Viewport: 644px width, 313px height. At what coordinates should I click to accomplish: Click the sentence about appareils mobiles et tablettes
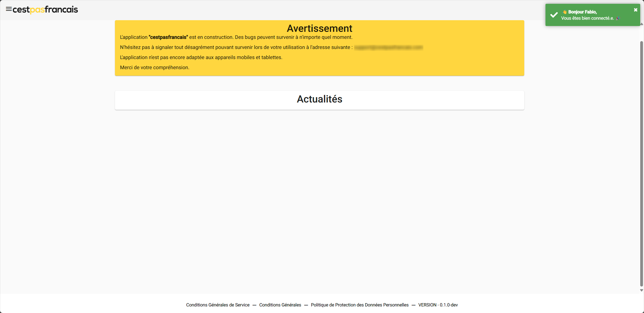pyautogui.click(x=201, y=57)
